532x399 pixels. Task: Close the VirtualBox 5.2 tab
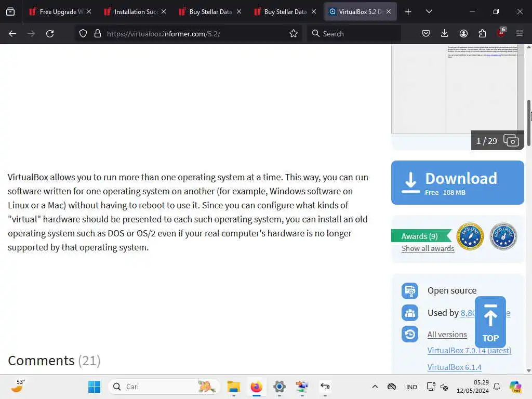pos(389,11)
